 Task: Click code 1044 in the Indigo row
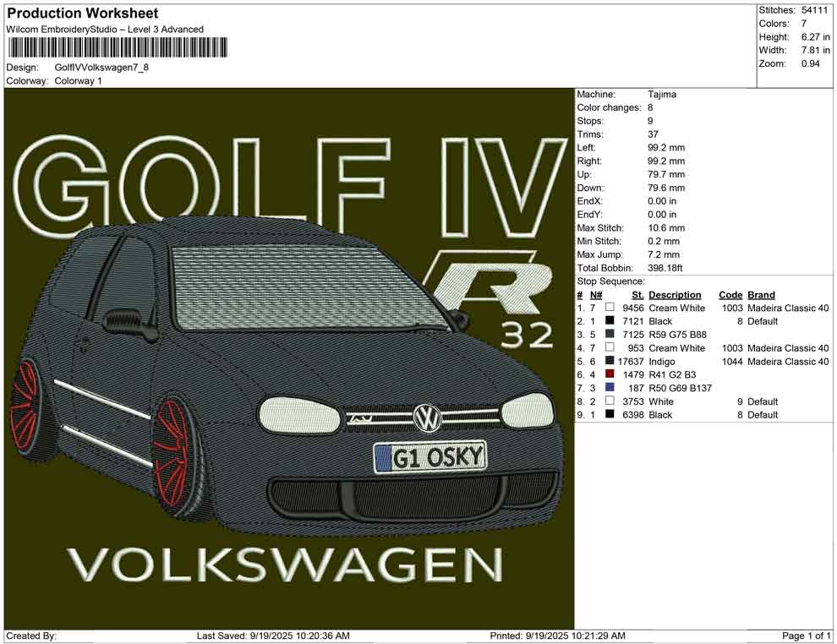(x=732, y=361)
